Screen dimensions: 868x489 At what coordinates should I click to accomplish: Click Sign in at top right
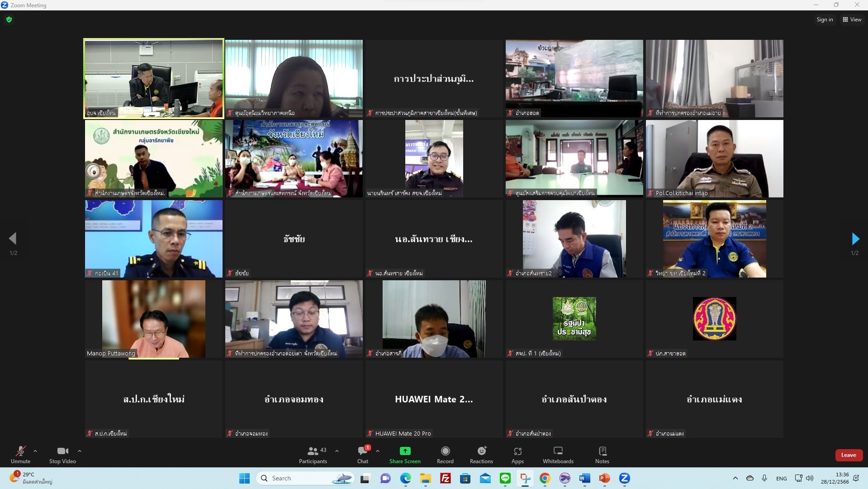[x=824, y=19]
